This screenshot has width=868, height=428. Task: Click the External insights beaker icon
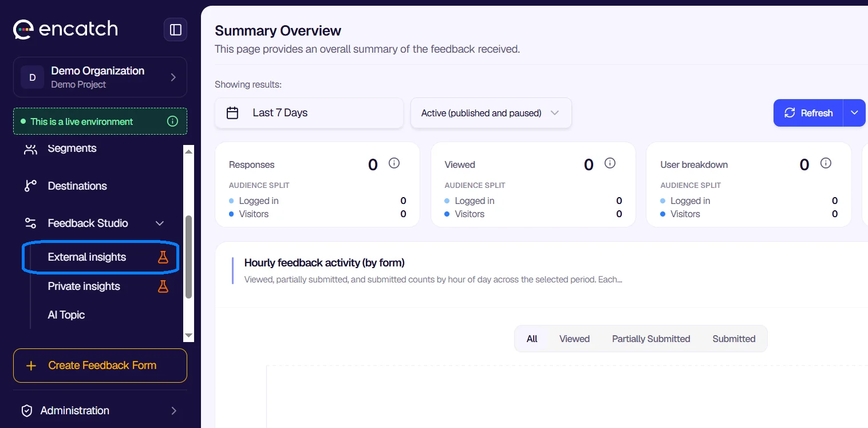click(x=163, y=257)
